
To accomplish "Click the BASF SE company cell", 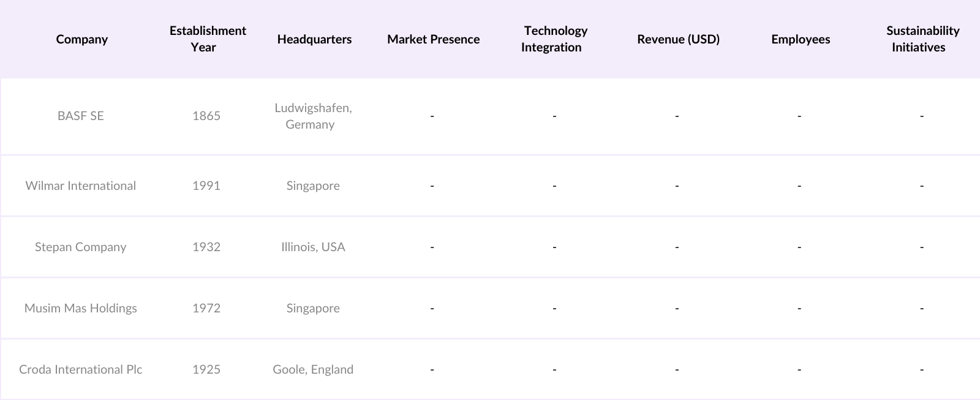I will coord(81,116).
